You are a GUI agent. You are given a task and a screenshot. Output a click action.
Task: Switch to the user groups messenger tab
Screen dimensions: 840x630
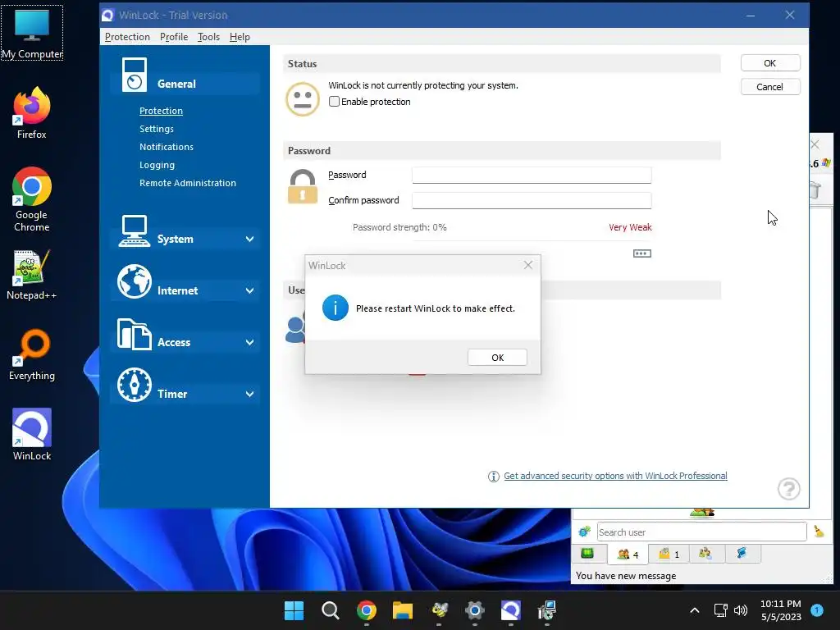(x=705, y=554)
